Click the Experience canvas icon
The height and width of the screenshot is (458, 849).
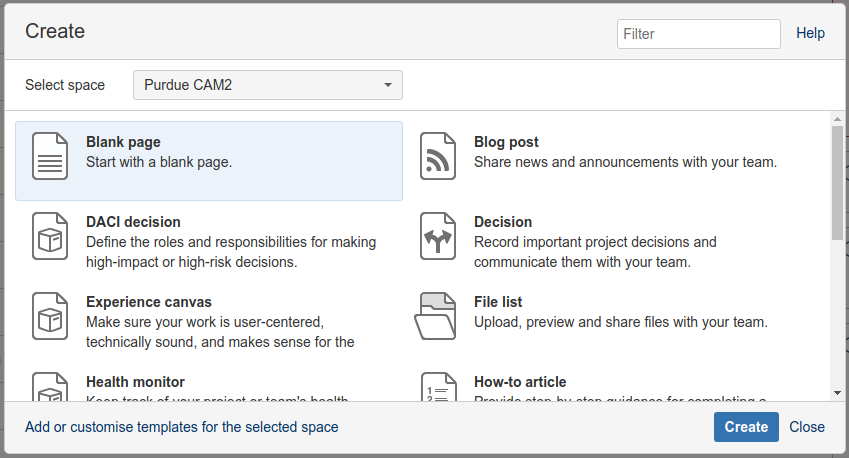click(x=50, y=316)
